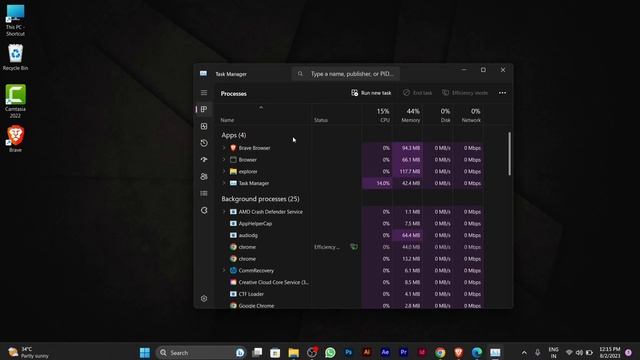Sort processes by Memory column
This screenshot has height=360, width=640.
point(410,115)
